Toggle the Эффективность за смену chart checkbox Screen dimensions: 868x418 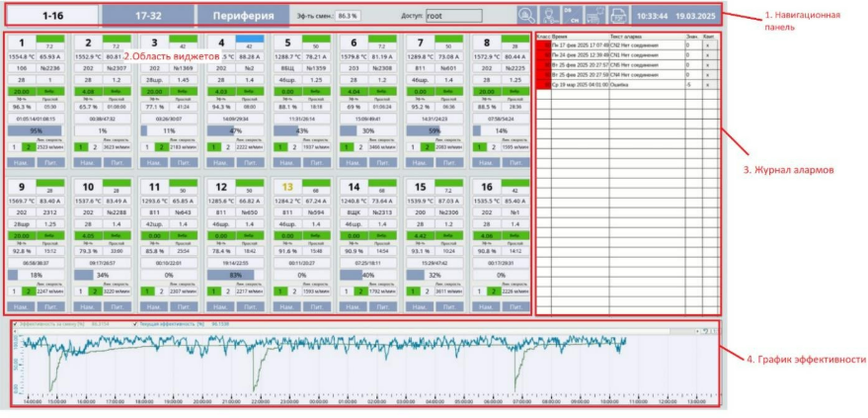[x=15, y=324]
